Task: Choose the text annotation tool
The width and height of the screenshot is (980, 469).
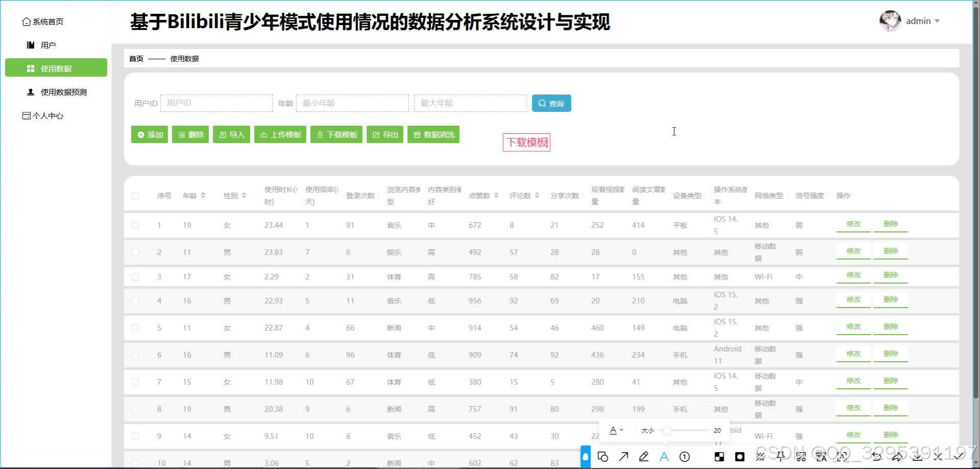Action: pos(664,457)
